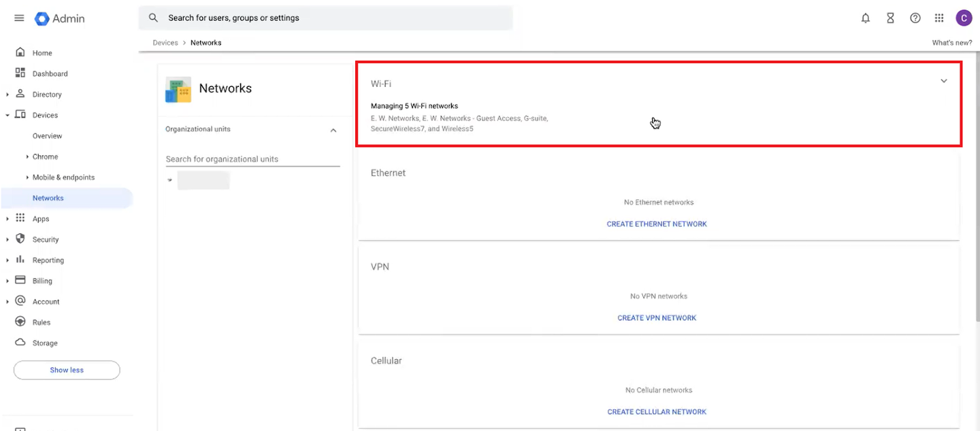Expand the Billing section arrow

7,281
